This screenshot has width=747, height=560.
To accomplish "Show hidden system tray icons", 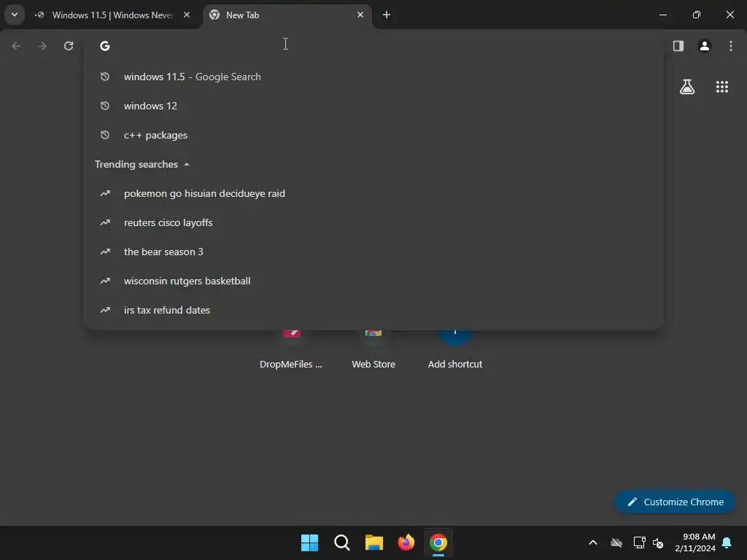I will pyautogui.click(x=593, y=542).
